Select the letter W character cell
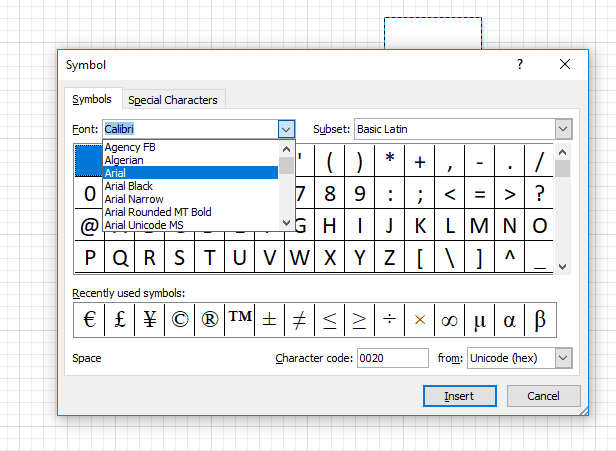 tap(300, 257)
